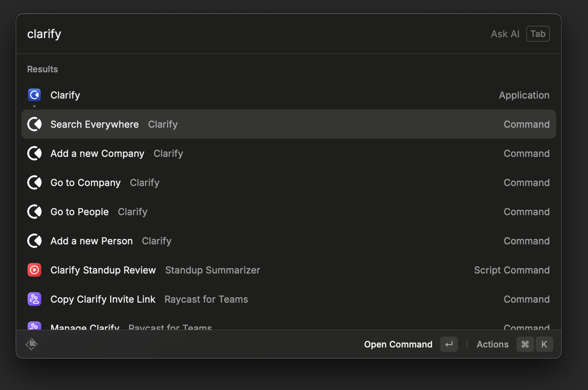The width and height of the screenshot is (588, 390).
Task: Select the Go to People command
Action: pyautogui.click(x=80, y=212)
